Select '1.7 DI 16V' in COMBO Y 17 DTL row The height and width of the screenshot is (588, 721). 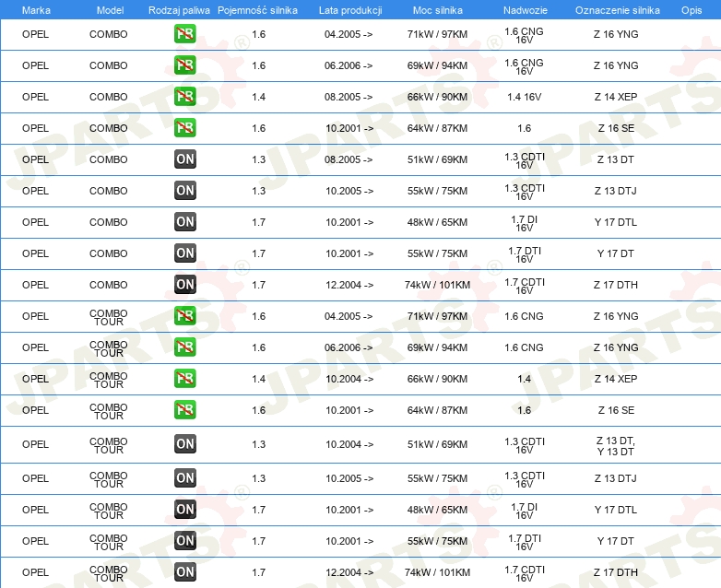(525, 223)
